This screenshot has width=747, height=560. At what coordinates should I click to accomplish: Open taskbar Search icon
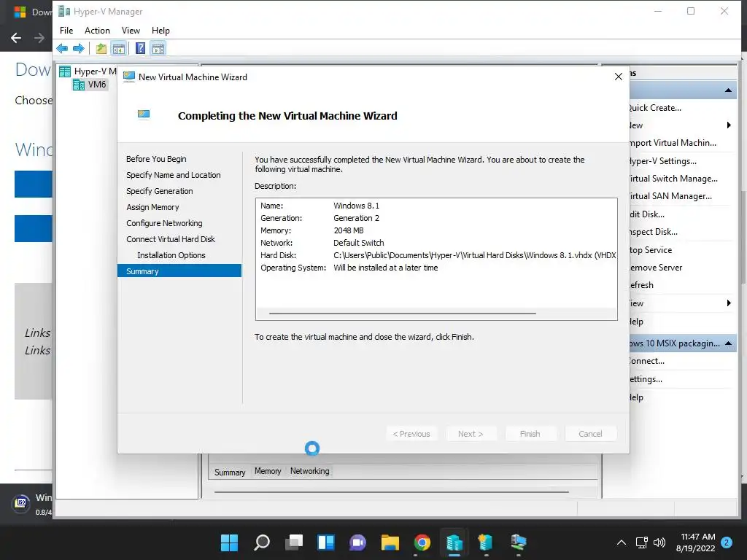tap(262, 542)
